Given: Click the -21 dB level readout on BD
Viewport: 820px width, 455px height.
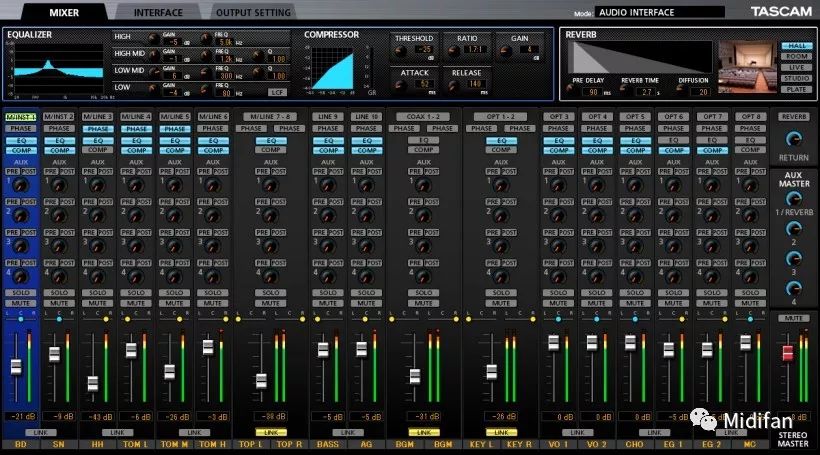Looking at the screenshot, I should (x=20, y=417).
